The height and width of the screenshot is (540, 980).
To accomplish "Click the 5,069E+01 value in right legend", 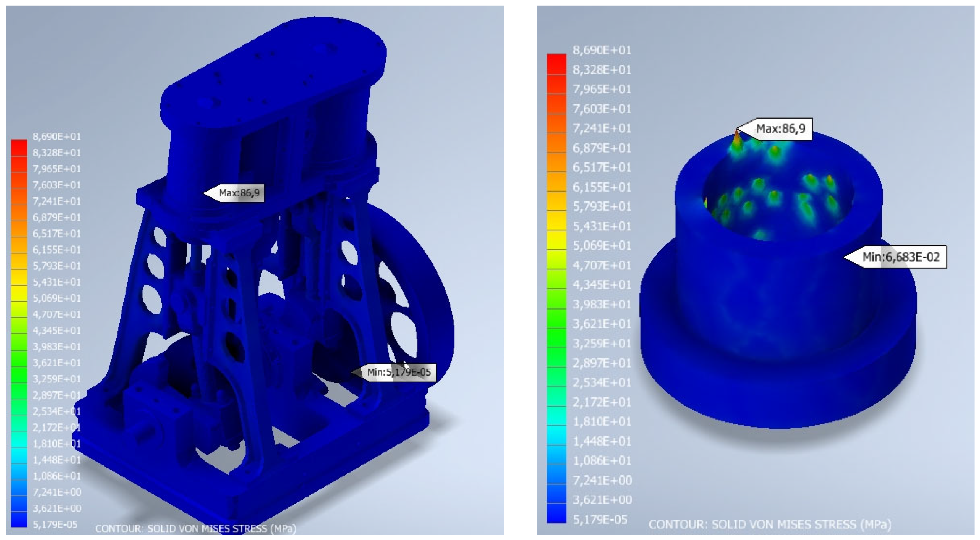I will point(602,246).
